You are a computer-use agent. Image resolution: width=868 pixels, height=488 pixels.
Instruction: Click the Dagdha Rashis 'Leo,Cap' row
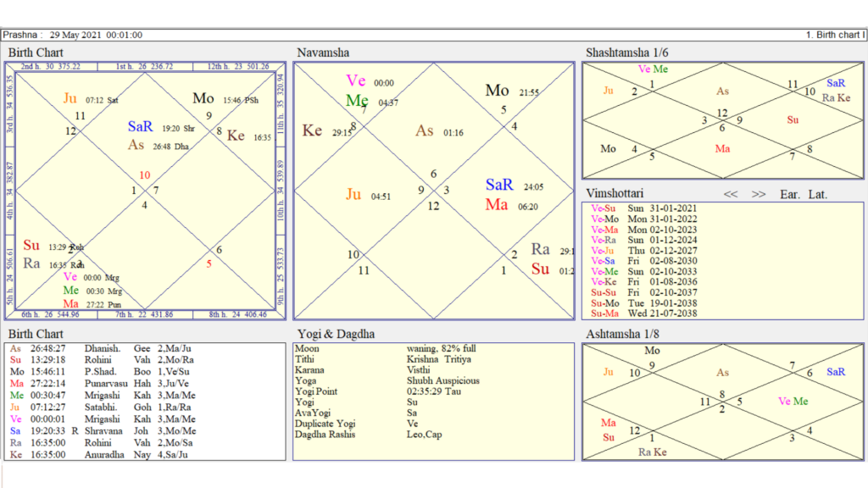pyautogui.click(x=369, y=435)
